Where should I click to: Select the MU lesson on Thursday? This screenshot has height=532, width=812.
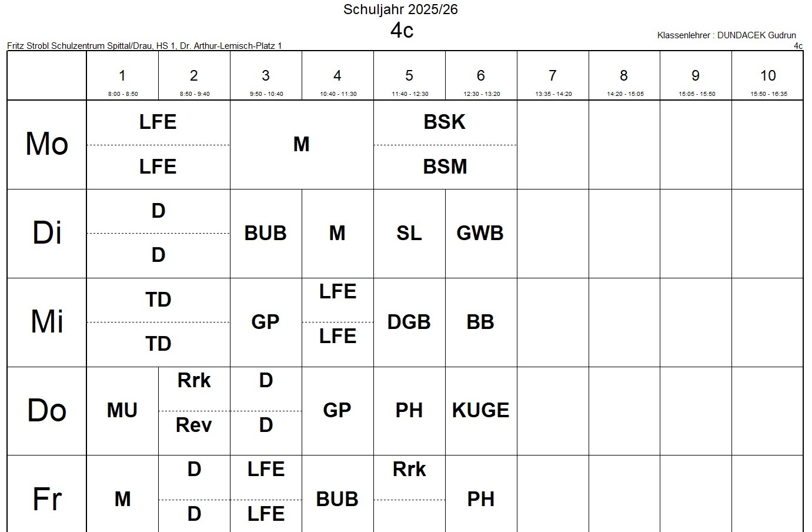(x=122, y=411)
